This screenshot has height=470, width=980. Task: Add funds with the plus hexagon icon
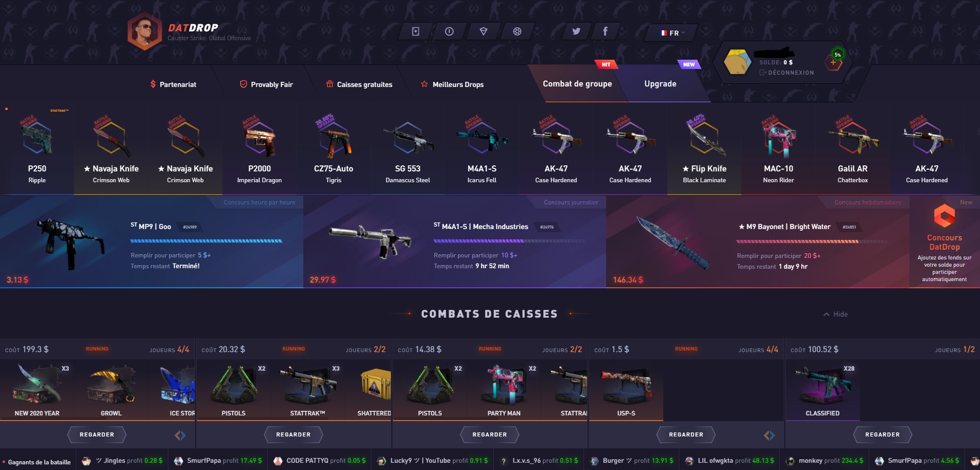[x=833, y=63]
